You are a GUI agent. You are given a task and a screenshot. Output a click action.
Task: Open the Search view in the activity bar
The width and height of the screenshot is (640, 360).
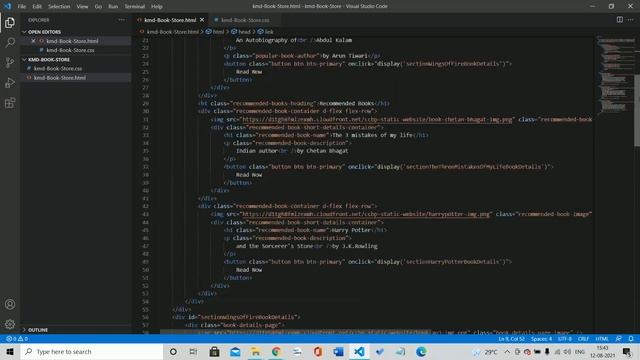point(10,42)
